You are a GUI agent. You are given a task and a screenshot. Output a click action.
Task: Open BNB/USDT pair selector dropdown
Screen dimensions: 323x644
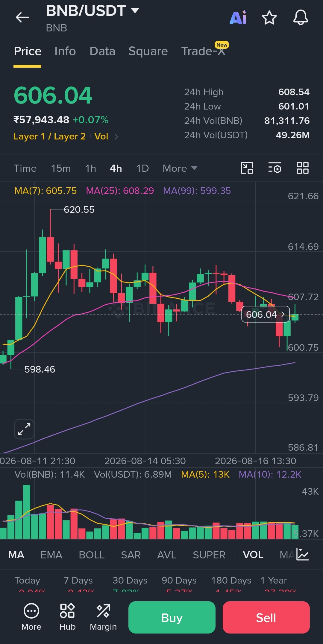[92, 11]
